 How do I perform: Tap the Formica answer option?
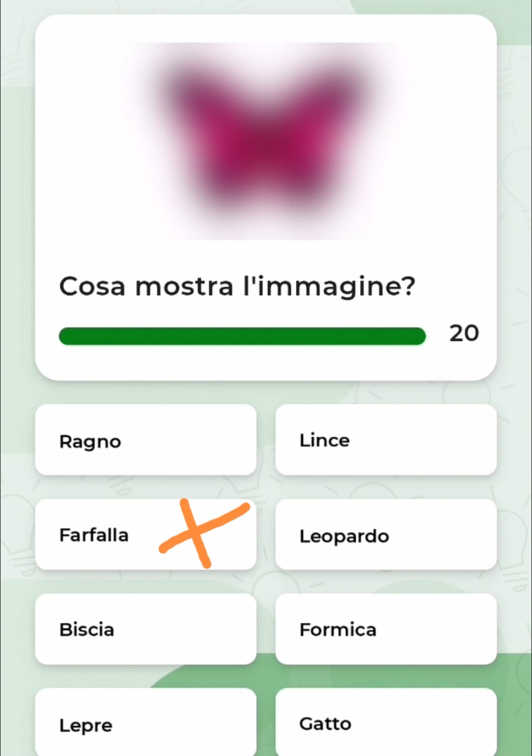(386, 629)
